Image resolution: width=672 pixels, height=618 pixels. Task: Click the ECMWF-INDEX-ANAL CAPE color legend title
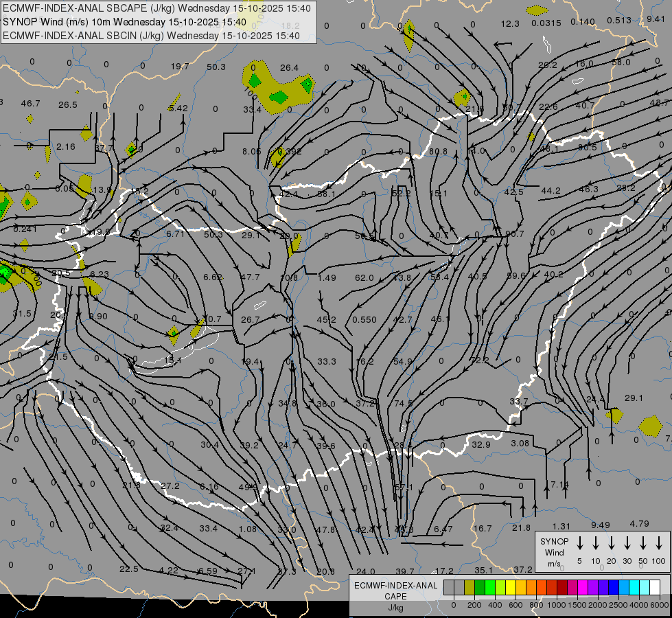tap(395, 596)
